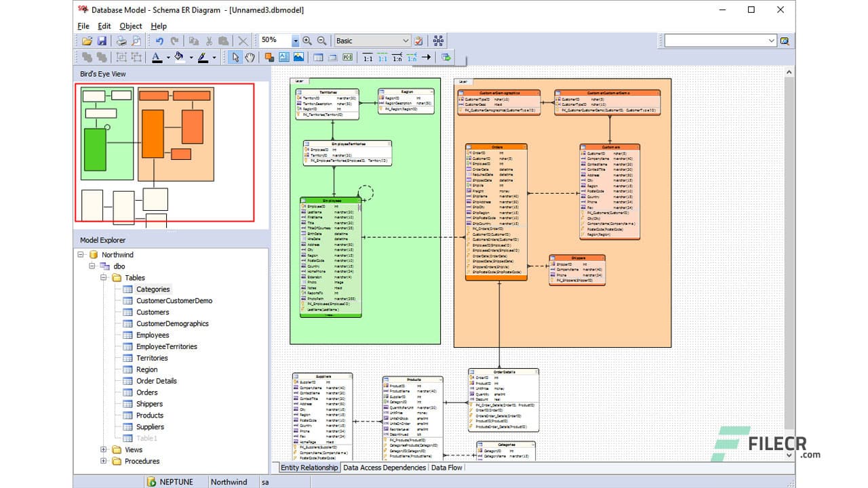
Task: Select the pointer selection tool
Action: [x=235, y=57]
